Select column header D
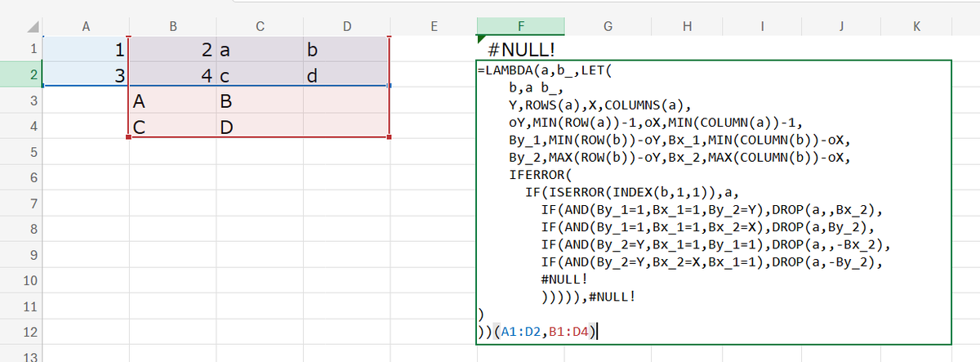This screenshot has width=980, height=362. [x=346, y=26]
